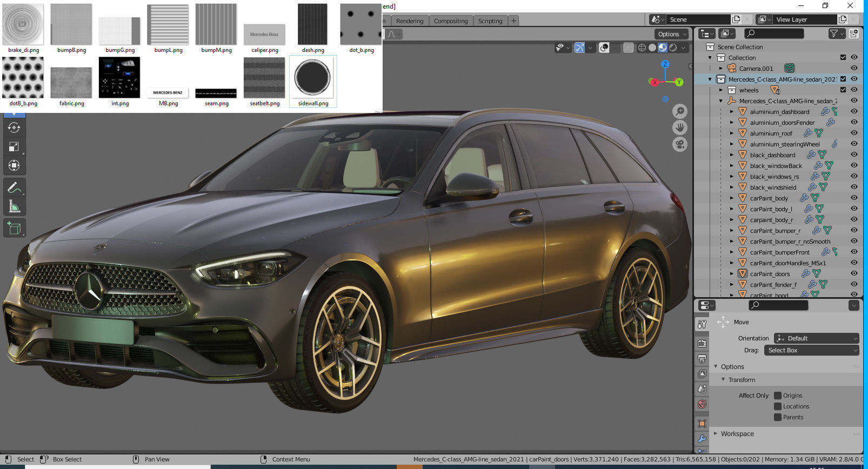Switch to material preview shading
The image size is (868, 469).
click(x=663, y=48)
